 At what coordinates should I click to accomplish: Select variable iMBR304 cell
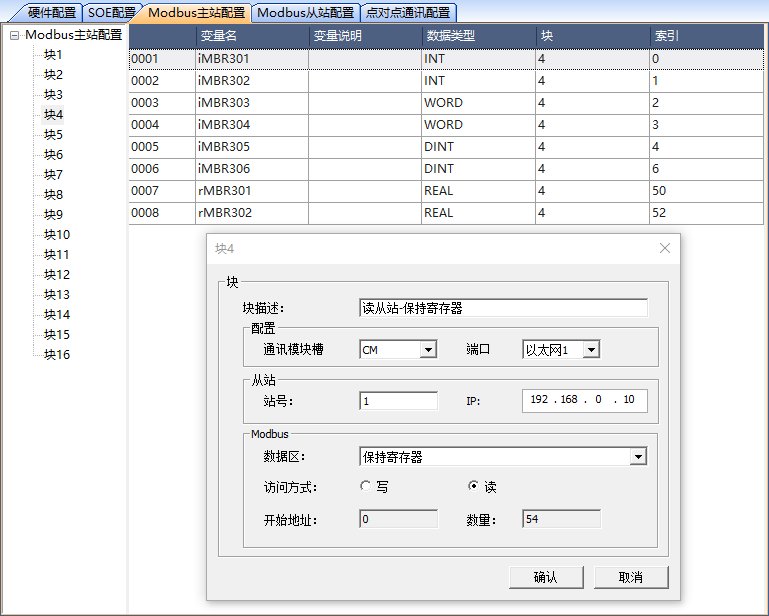(252, 125)
